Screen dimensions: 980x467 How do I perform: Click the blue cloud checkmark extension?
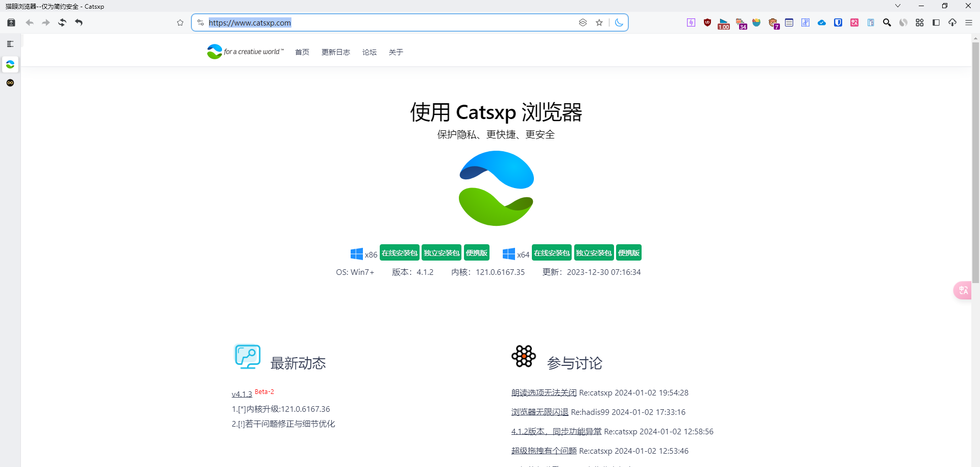point(822,22)
